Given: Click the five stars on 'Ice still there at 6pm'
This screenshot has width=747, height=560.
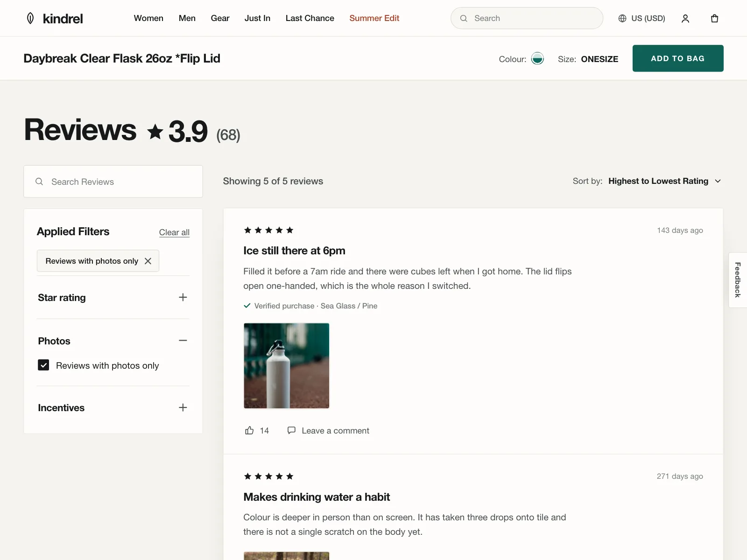Looking at the screenshot, I should [268, 230].
